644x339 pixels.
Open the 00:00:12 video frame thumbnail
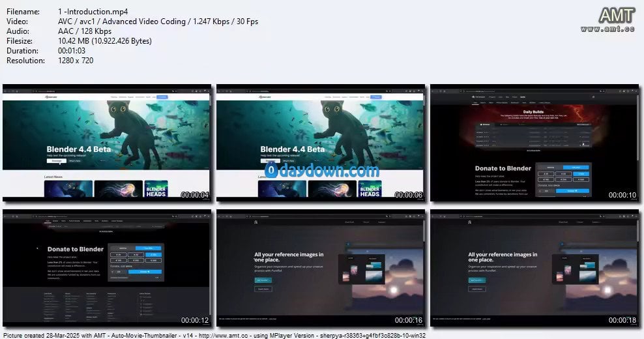pyautogui.click(x=107, y=269)
